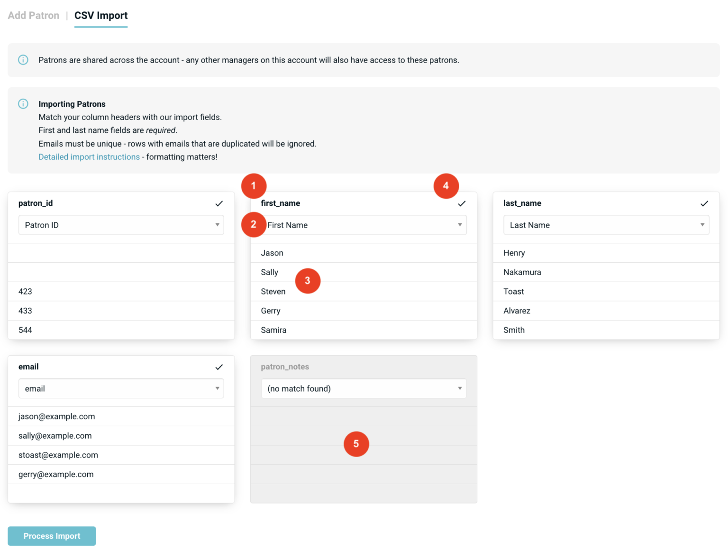Click the red marker 4 near the first_name checkmark
728x560 pixels.
tap(446, 186)
